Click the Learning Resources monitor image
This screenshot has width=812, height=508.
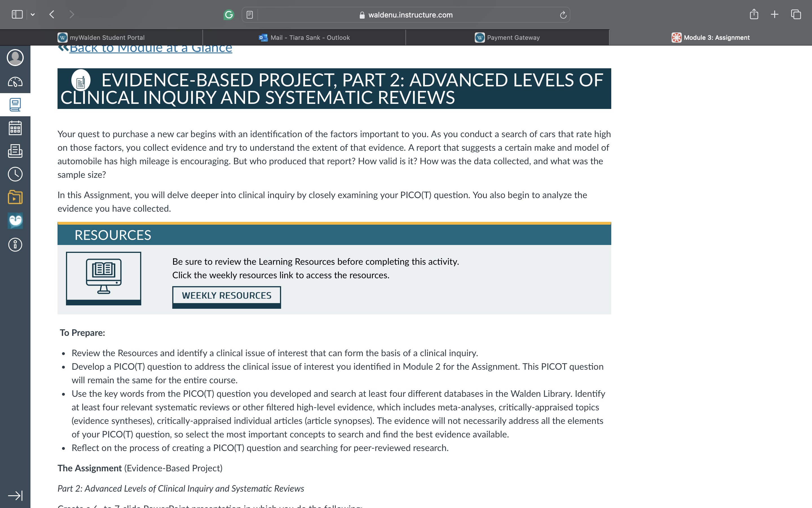click(104, 278)
